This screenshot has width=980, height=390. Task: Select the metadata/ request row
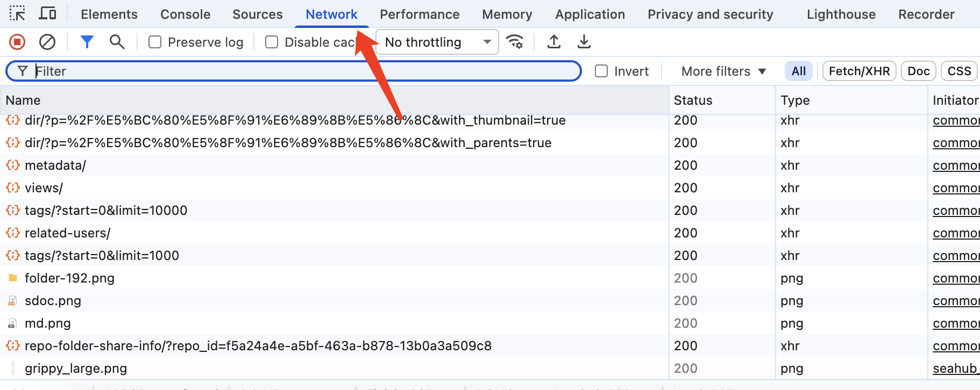click(x=55, y=165)
